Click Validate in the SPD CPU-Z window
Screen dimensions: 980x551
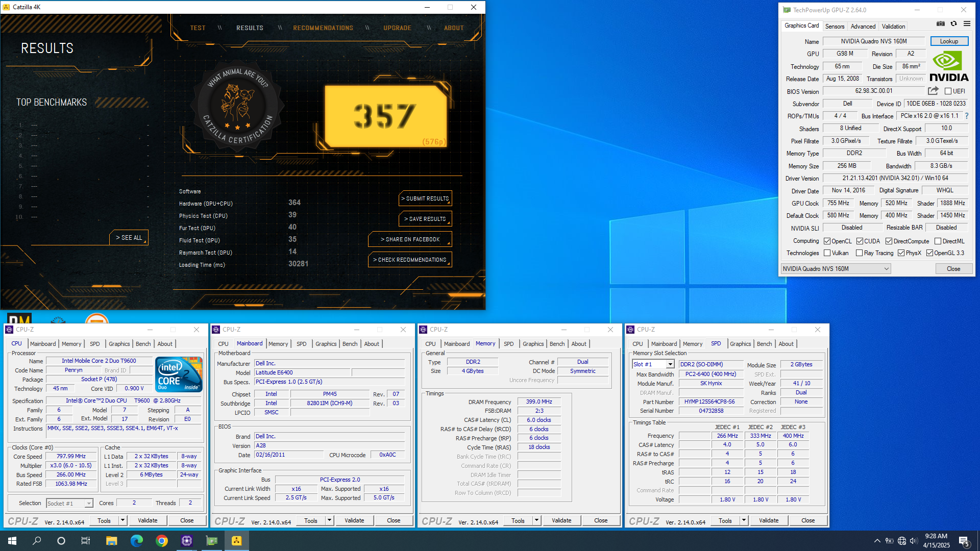[769, 520]
